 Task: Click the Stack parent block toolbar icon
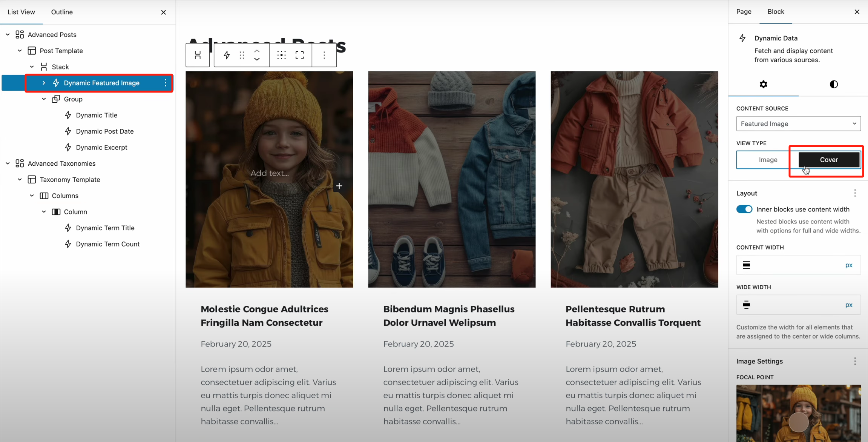198,55
